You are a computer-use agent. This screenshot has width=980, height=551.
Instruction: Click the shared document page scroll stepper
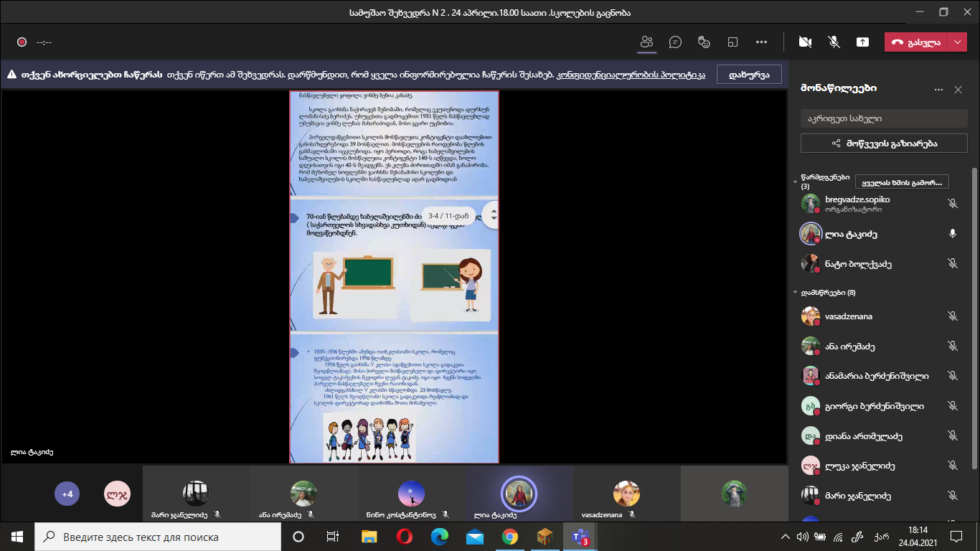(x=493, y=215)
